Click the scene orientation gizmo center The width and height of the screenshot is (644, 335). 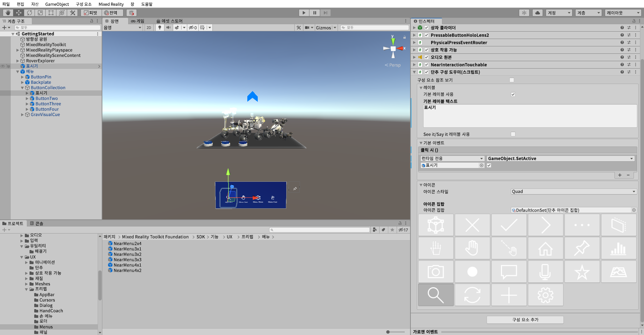pyautogui.click(x=393, y=49)
